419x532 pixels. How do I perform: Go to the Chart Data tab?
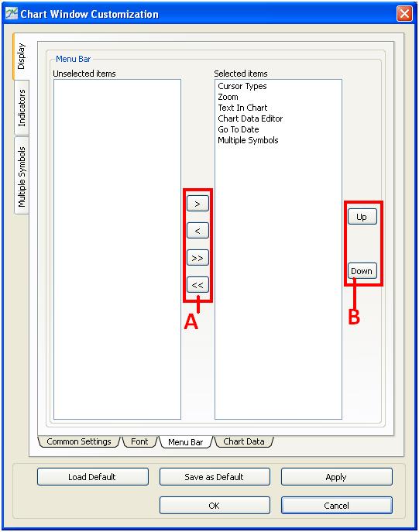(x=244, y=441)
